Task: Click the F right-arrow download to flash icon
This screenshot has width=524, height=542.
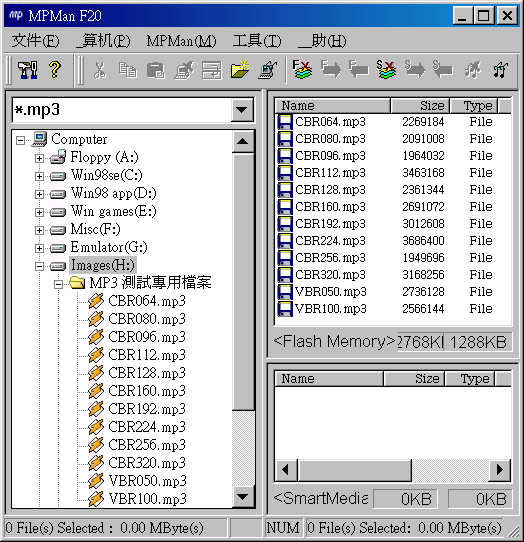Action: 330,69
